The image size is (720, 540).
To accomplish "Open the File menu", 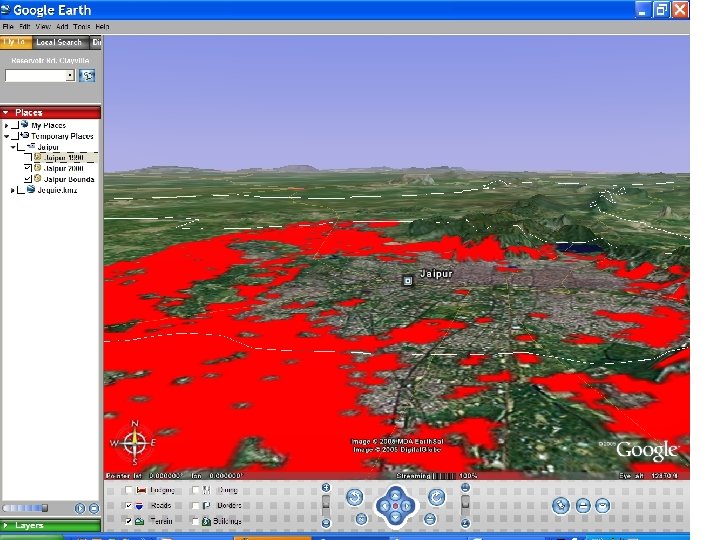I will coord(8,27).
